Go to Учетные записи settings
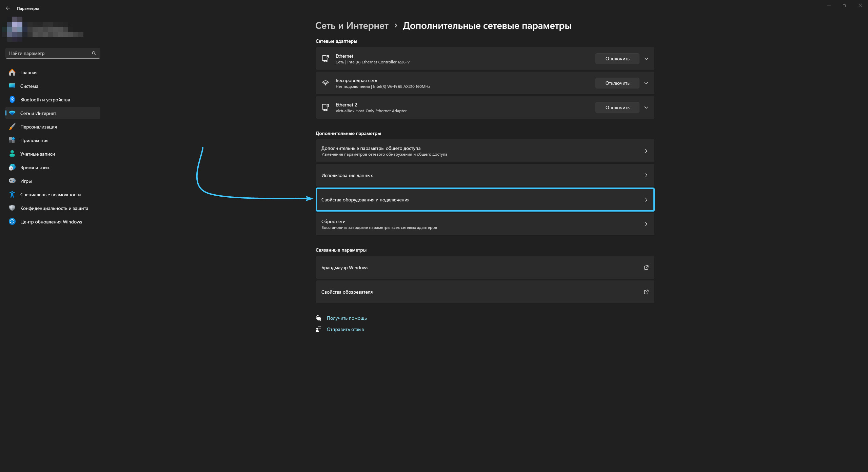The image size is (868, 472). click(37, 154)
